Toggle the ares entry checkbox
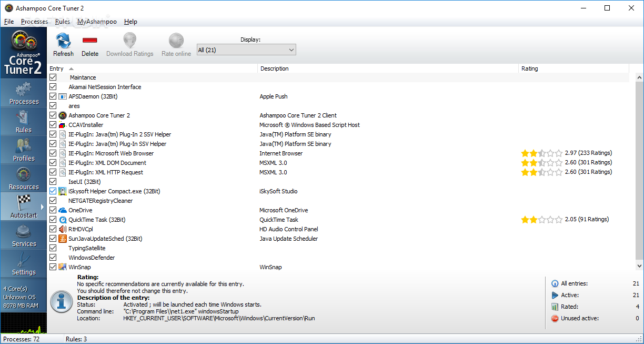This screenshot has height=344, width=644. click(x=53, y=106)
